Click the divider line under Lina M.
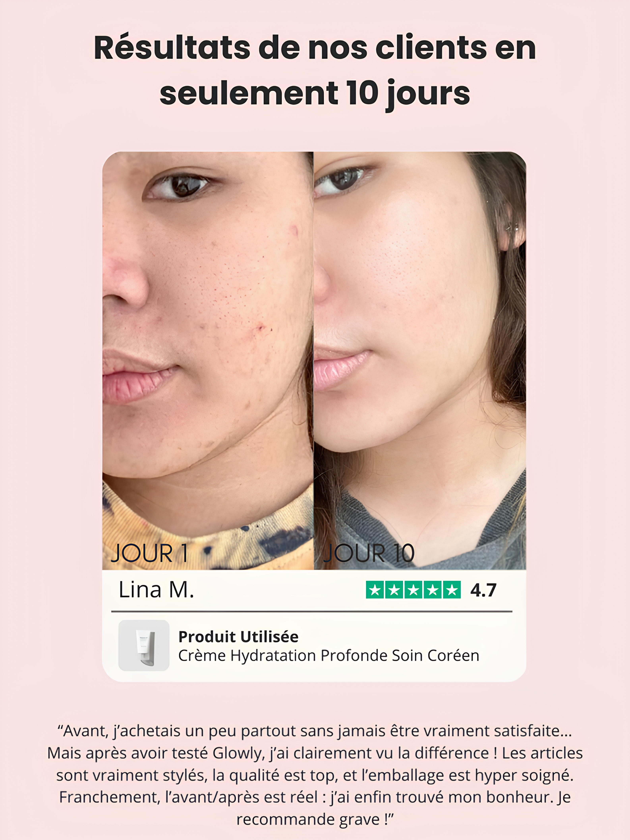 pos(312,611)
